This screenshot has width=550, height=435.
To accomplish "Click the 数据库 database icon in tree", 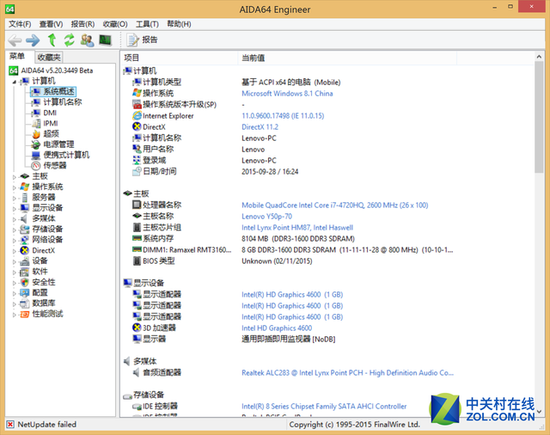I will 25,303.
